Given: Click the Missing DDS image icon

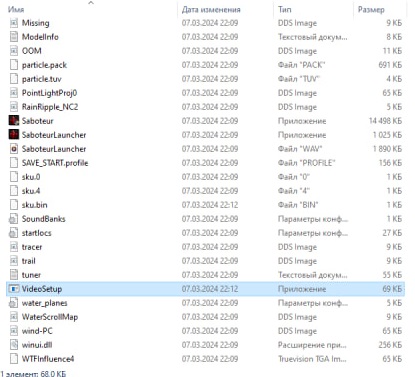Looking at the screenshot, I should coord(14,23).
